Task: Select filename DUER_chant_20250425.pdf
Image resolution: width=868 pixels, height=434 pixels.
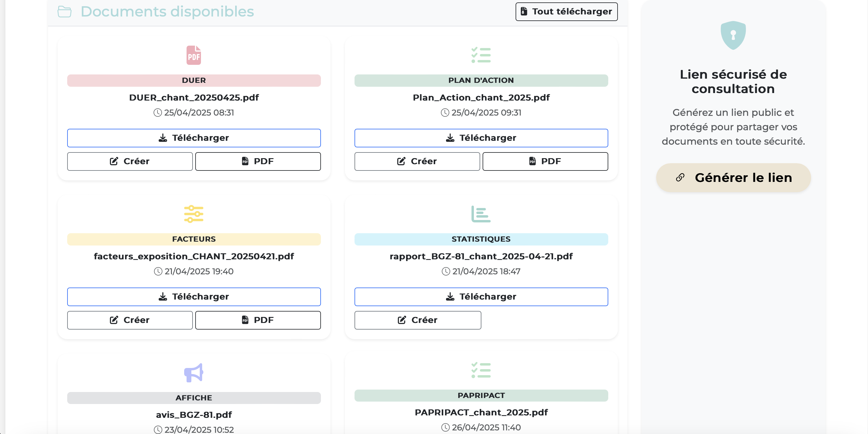Action: [194, 98]
